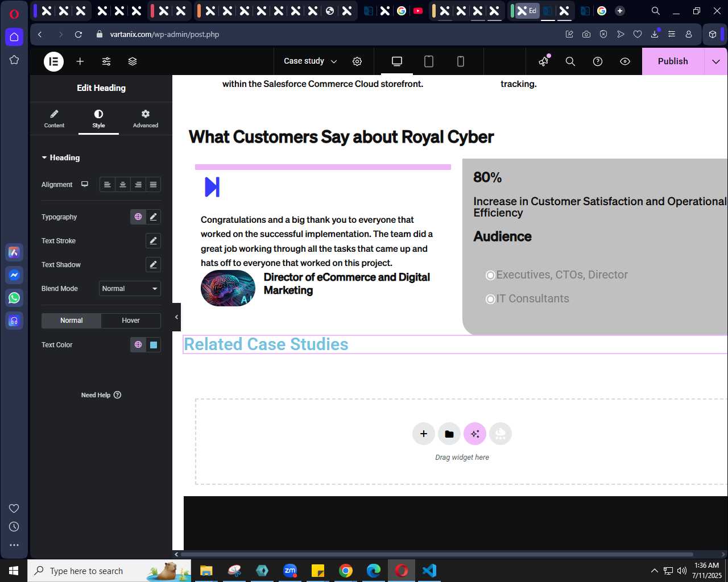Set heading alignment to right
728x582 pixels.
138,184
